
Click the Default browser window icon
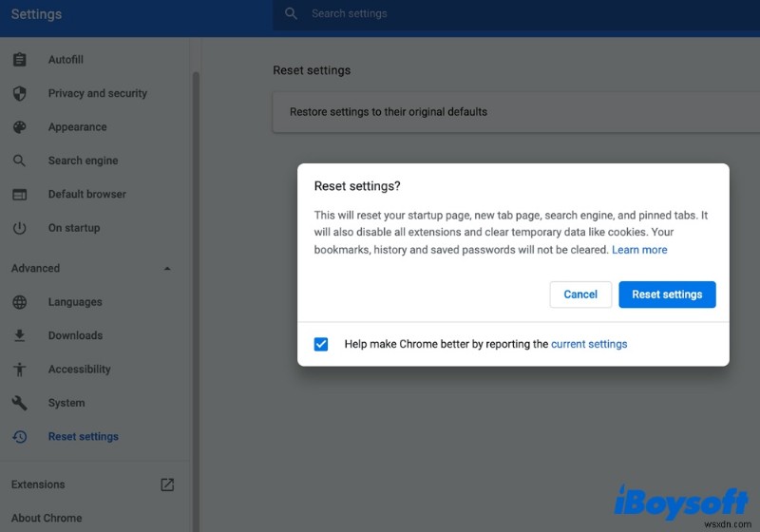click(x=19, y=195)
